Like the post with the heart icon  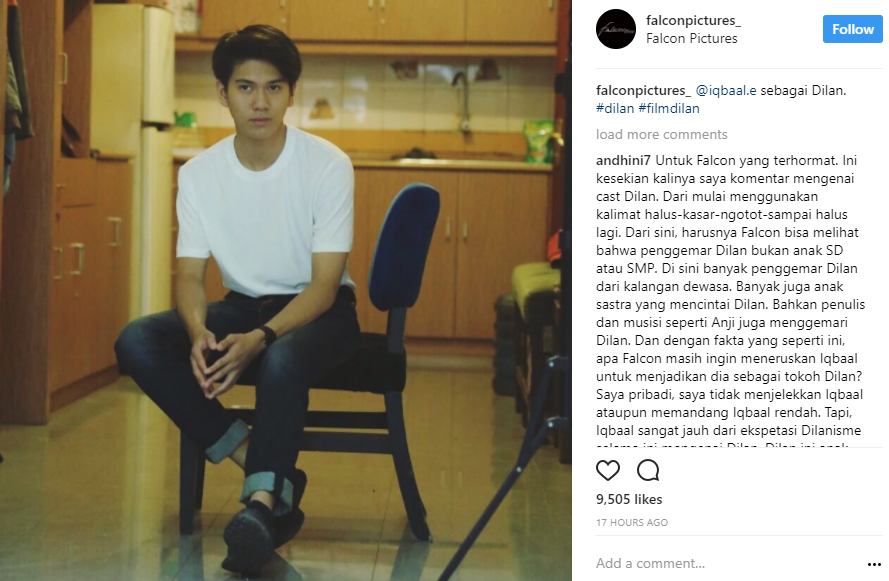click(x=608, y=470)
